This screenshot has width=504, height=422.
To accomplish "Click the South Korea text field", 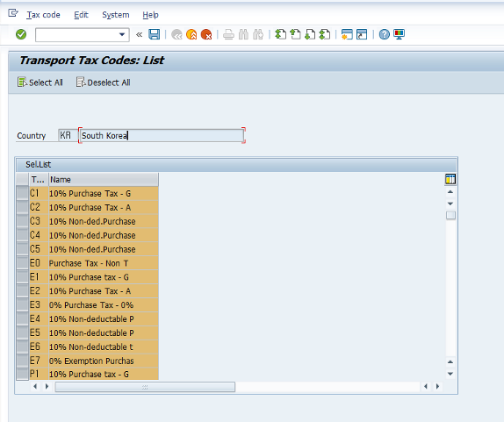I will (x=162, y=135).
